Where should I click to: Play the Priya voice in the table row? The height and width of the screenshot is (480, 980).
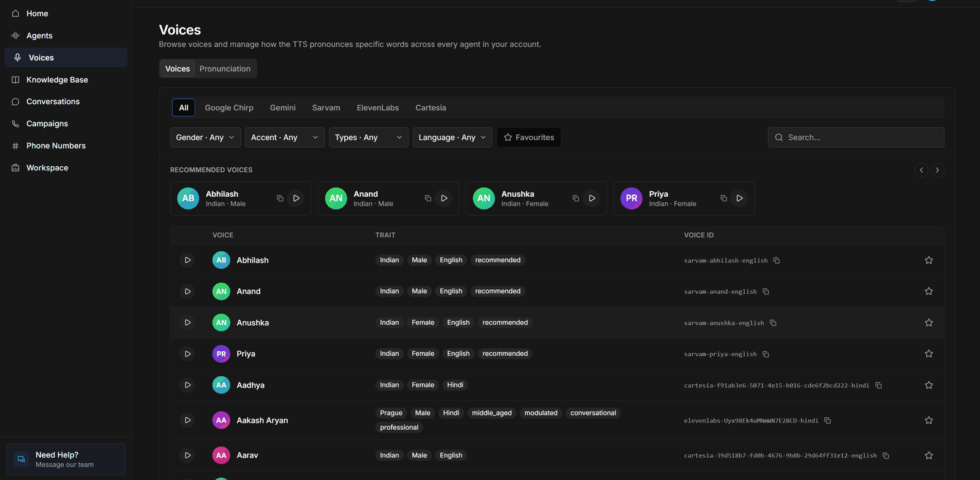(187, 354)
